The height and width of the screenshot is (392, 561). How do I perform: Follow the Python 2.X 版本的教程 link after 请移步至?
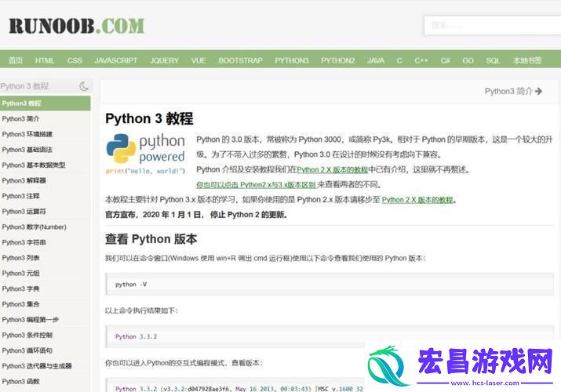coord(417,200)
